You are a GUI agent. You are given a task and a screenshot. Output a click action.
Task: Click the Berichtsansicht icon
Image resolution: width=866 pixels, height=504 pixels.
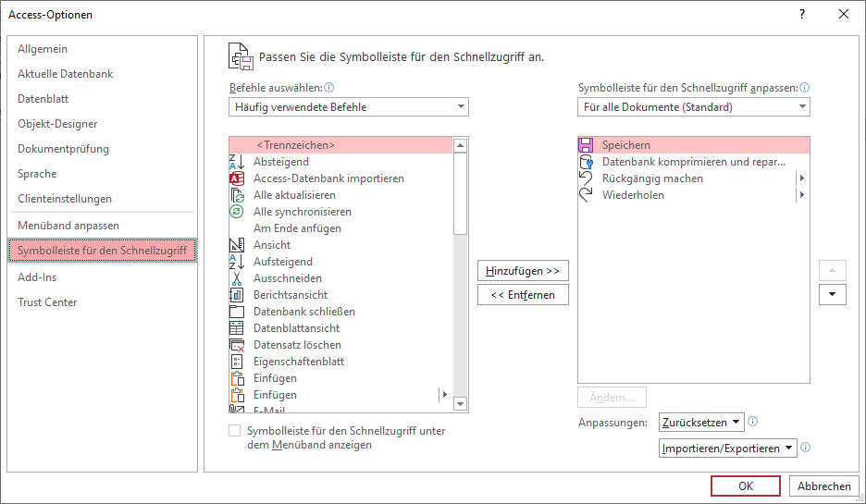tap(236, 295)
